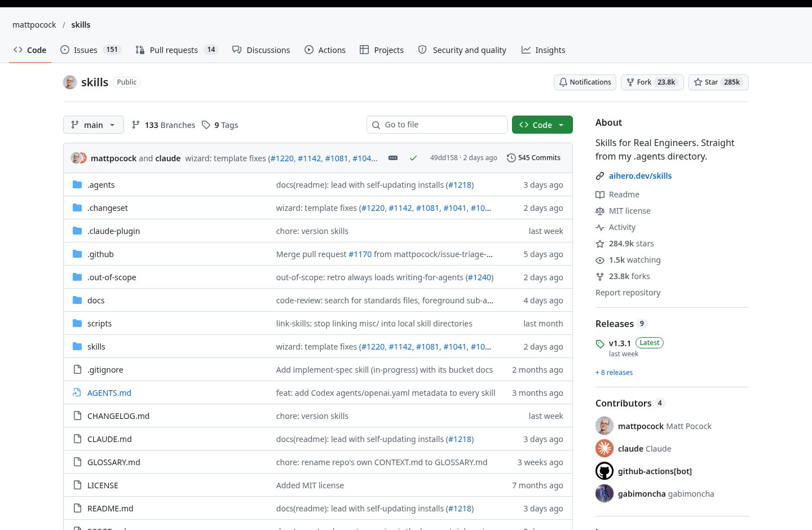Visit the aihero.dev/skills website link
812x530 pixels.
click(640, 176)
